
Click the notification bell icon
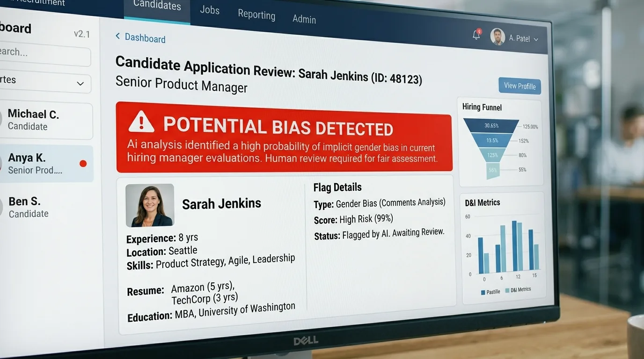(x=476, y=35)
